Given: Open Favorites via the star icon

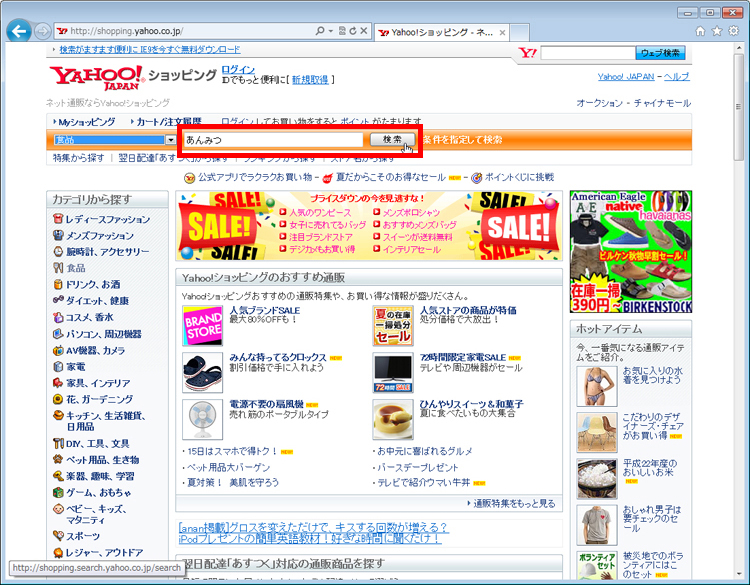Looking at the screenshot, I should click(717, 31).
